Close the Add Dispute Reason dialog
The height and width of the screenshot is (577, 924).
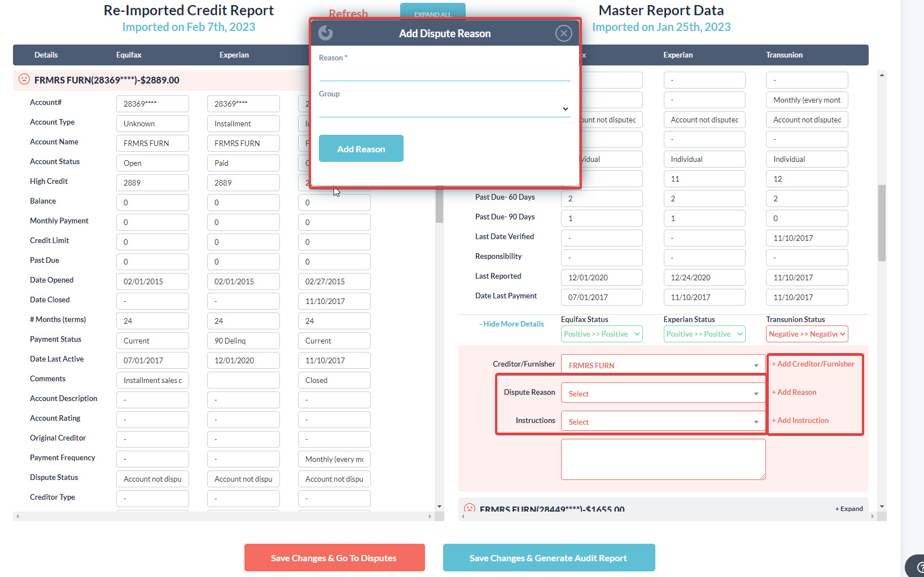click(x=563, y=34)
